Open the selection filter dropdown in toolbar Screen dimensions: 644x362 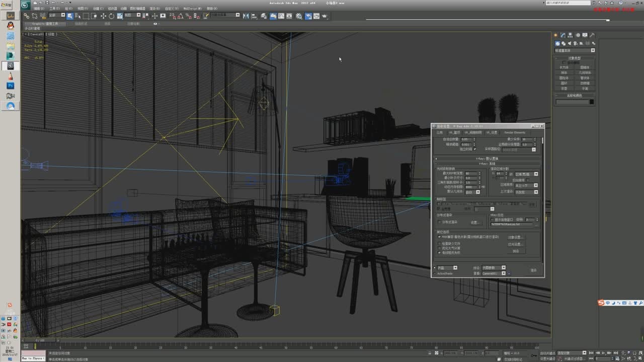pos(56,16)
